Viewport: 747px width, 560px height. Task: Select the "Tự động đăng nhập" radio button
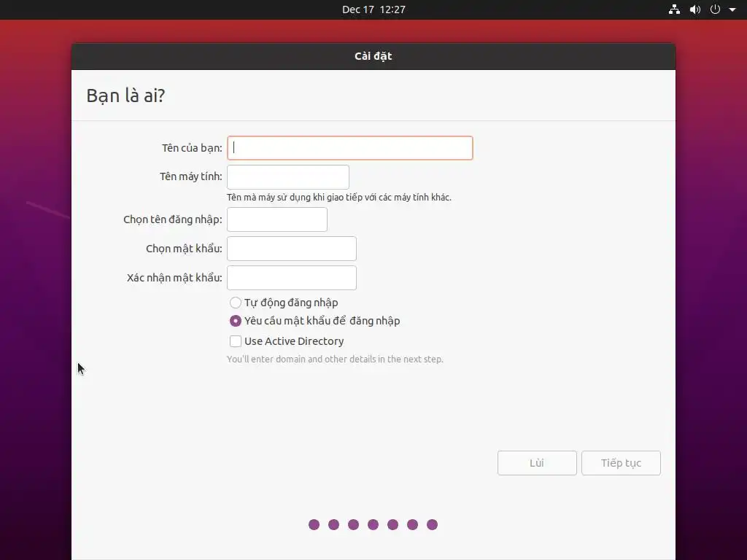[x=236, y=303]
